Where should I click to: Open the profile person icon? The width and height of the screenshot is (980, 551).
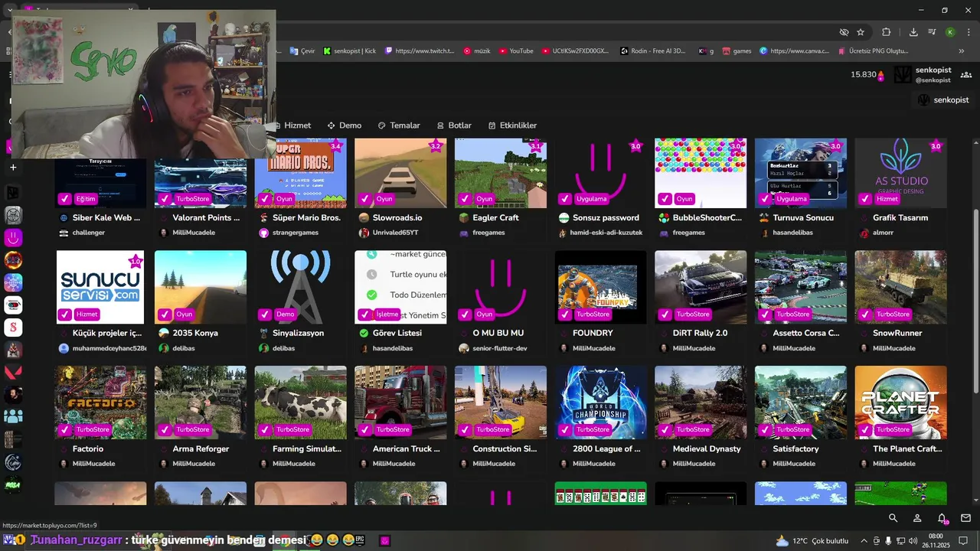tap(917, 518)
